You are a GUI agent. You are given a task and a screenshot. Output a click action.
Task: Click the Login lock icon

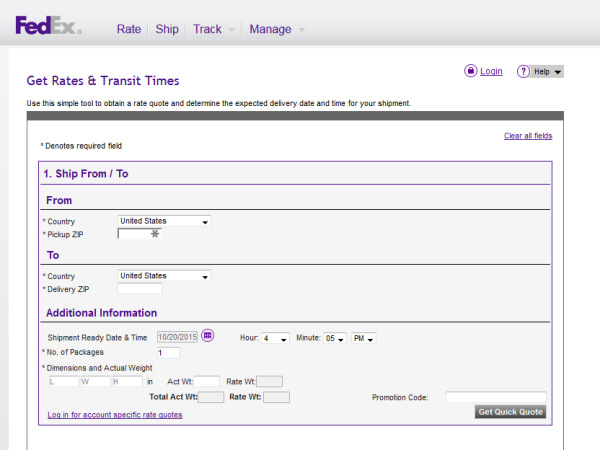(470, 71)
